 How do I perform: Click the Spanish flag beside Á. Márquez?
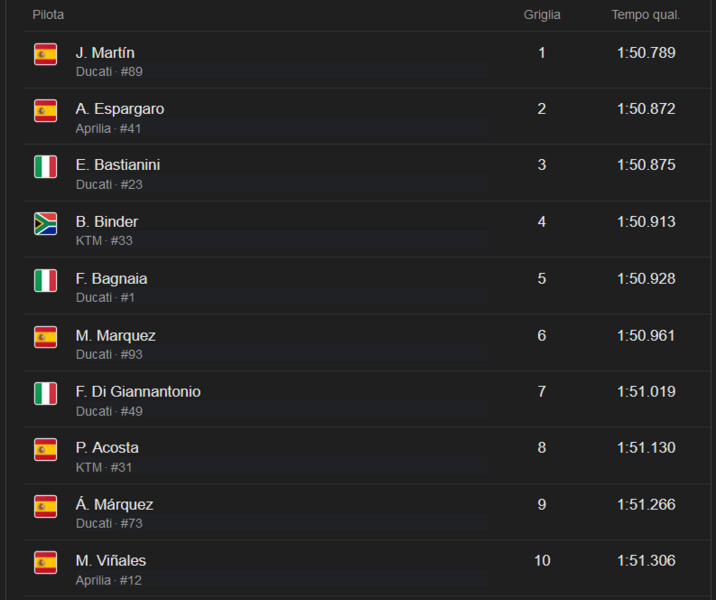point(45,506)
